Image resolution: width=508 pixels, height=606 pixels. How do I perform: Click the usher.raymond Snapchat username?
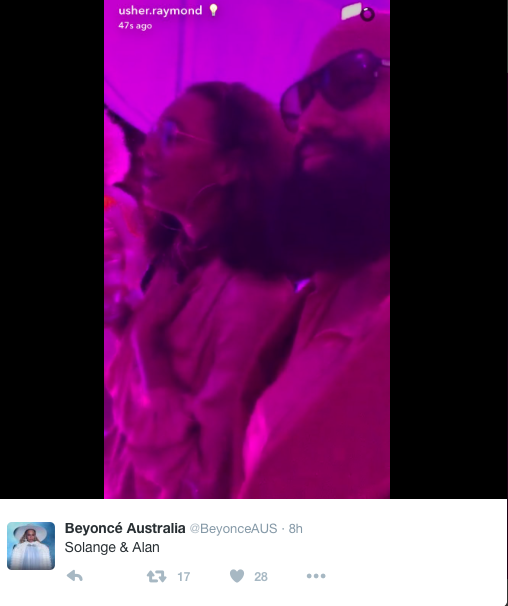tap(160, 10)
